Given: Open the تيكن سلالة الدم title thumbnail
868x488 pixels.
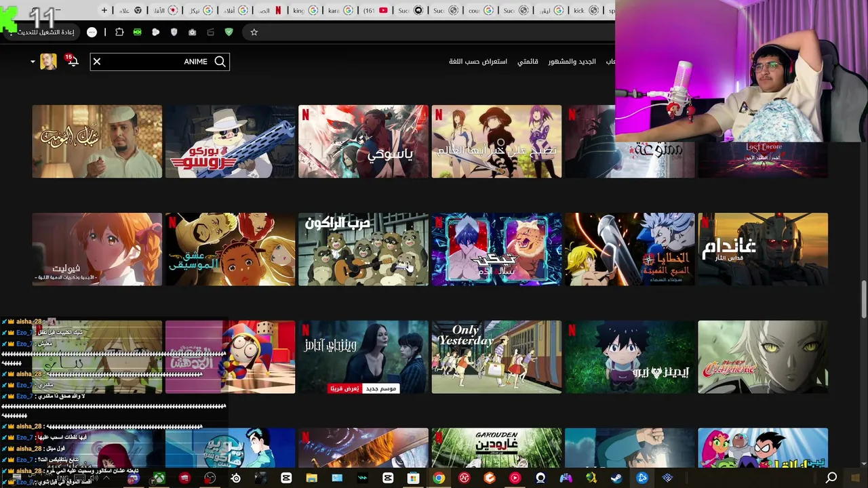Looking at the screenshot, I should click(x=496, y=249).
